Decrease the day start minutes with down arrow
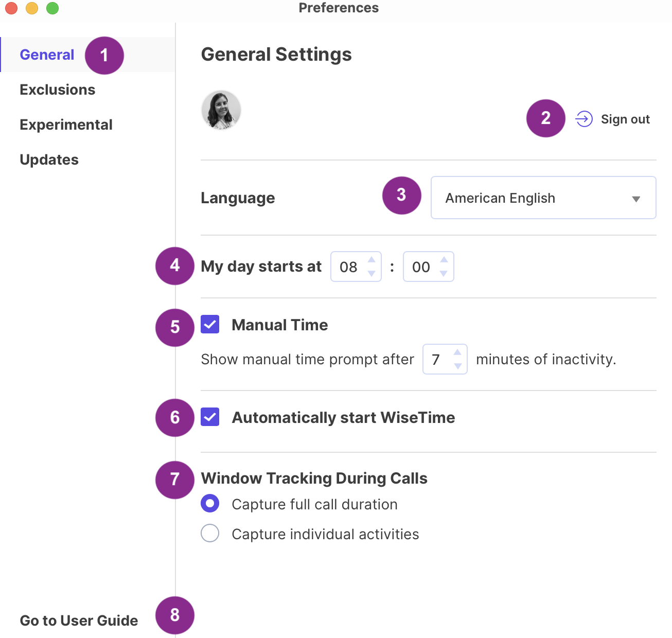The height and width of the screenshot is (638, 672). point(444,274)
